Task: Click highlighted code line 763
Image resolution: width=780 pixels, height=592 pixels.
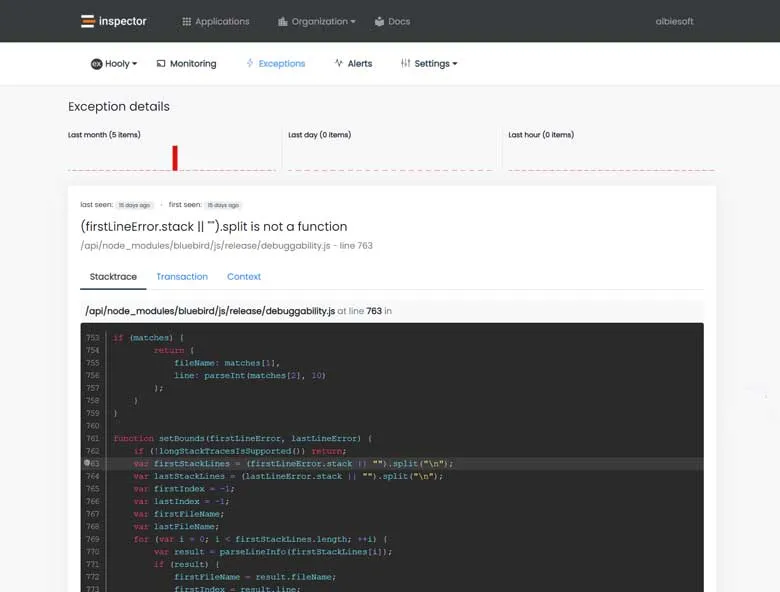Action: pos(392,464)
